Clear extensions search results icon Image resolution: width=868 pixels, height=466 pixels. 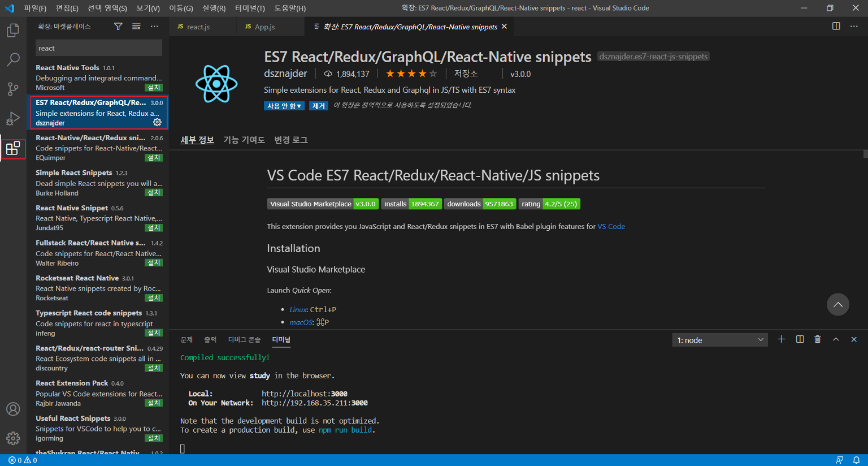click(x=136, y=27)
